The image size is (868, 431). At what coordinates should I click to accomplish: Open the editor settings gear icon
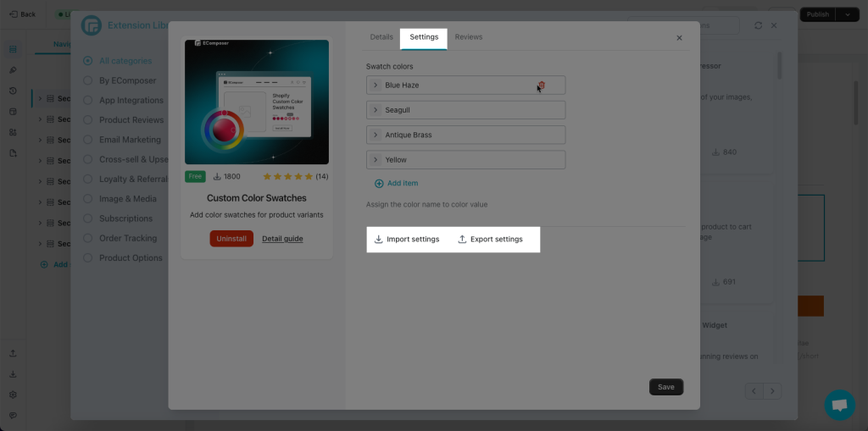tap(13, 395)
